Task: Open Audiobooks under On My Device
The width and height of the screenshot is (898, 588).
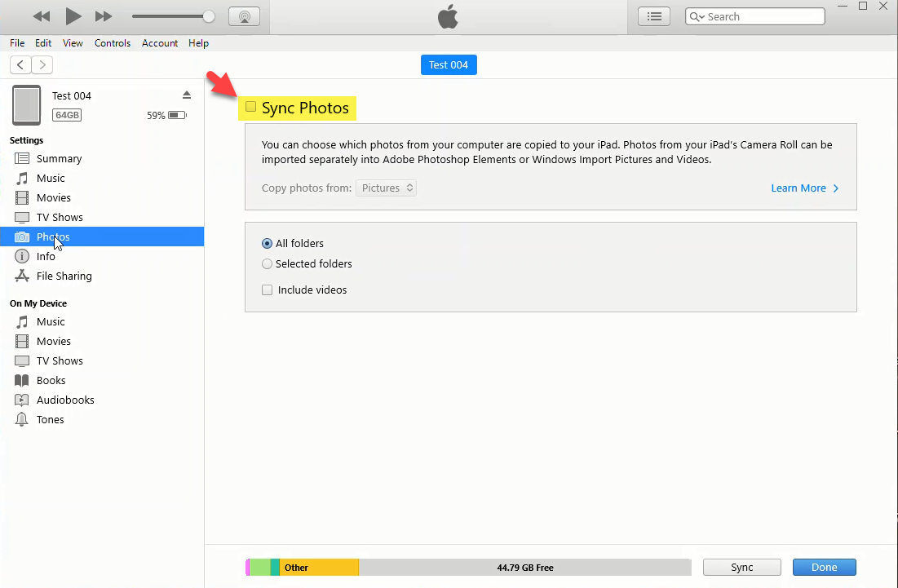Action: (x=65, y=400)
